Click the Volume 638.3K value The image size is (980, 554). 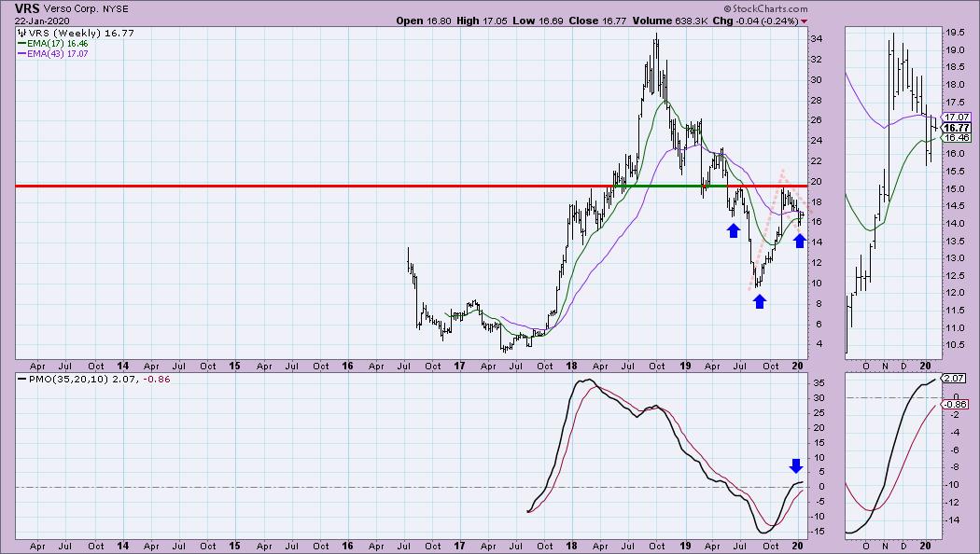tap(669, 21)
